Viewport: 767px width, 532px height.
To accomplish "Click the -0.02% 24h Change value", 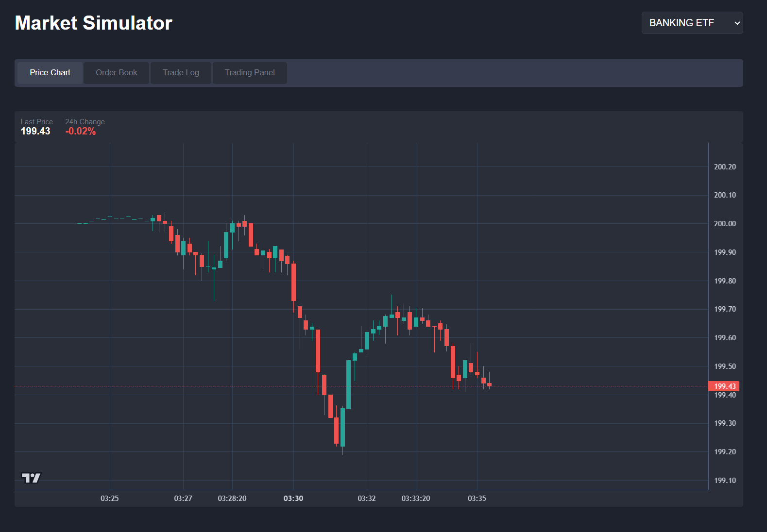I will tap(81, 131).
